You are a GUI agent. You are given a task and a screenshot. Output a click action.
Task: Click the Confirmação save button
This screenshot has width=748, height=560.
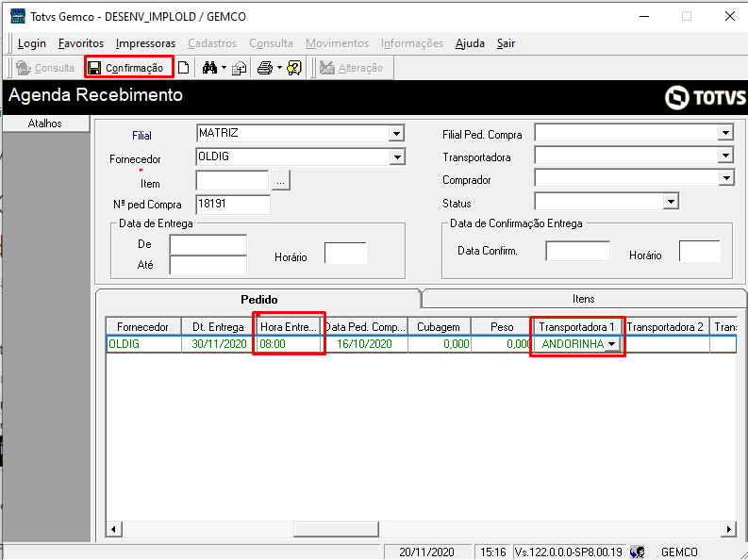pos(129,68)
